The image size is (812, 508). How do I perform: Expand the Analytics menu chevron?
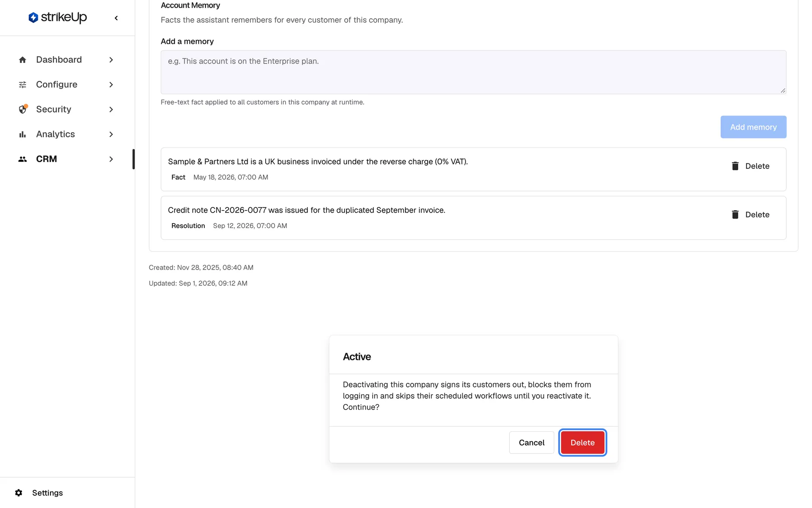pos(111,134)
